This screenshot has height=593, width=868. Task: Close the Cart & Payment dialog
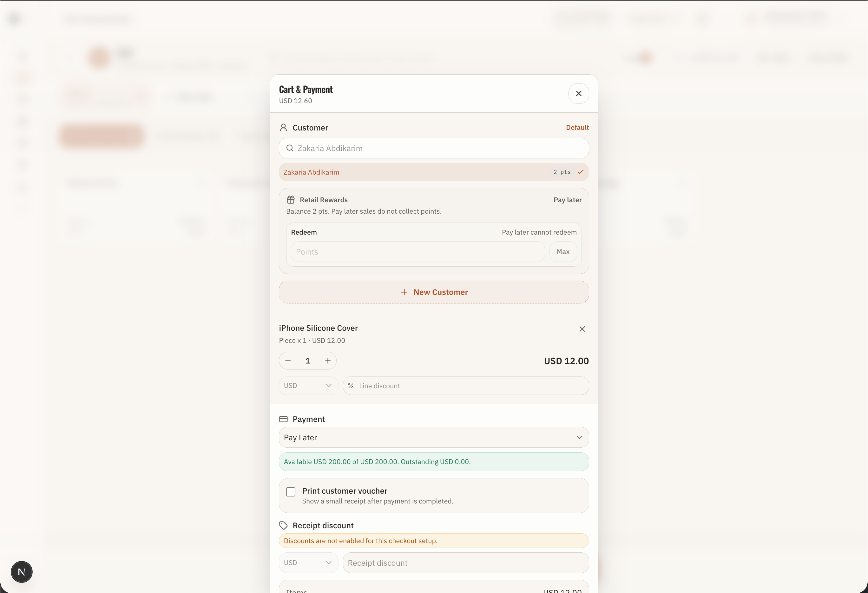tap(579, 93)
